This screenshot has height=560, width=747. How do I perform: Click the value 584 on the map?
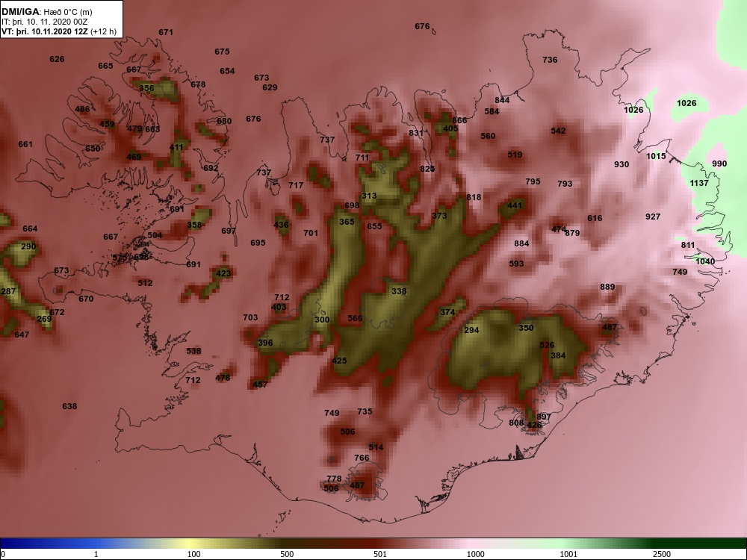pyautogui.click(x=492, y=111)
